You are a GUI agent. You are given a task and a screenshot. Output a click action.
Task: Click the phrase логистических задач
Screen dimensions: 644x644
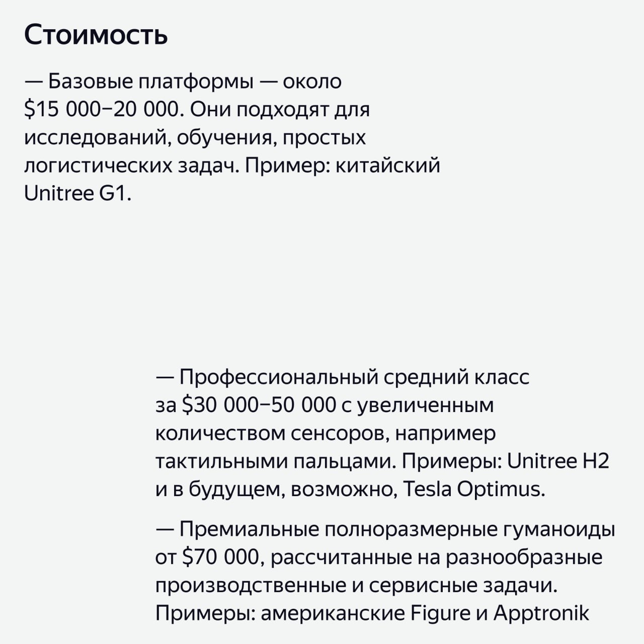131,166
